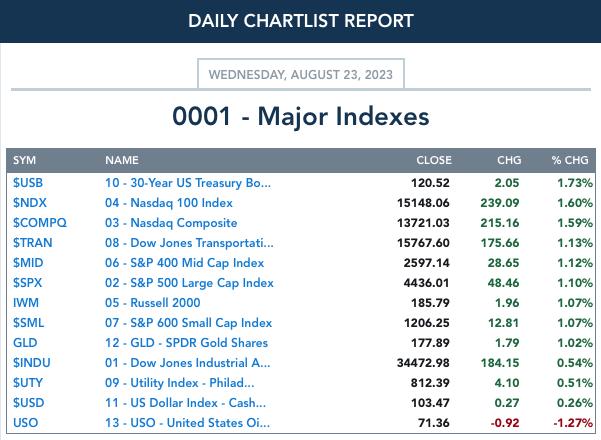Select the $INDU symbol link
The image size is (601, 440).
[x=32, y=363]
